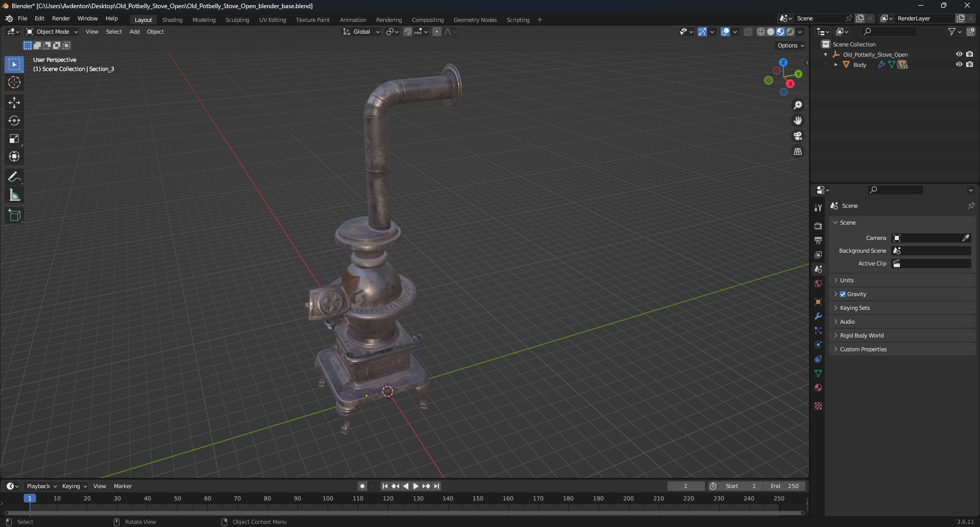Toggle the Gravity checkbox
The width and height of the screenshot is (980, 527).
tap(843, 294)
